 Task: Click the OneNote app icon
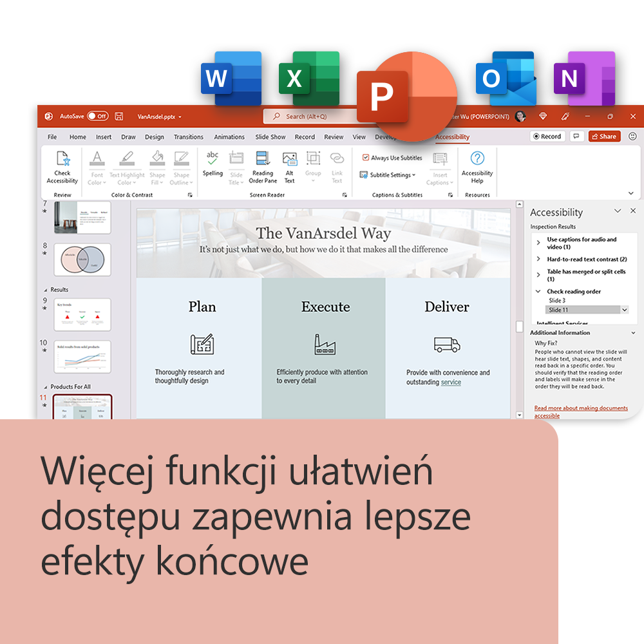click(585, 78)
